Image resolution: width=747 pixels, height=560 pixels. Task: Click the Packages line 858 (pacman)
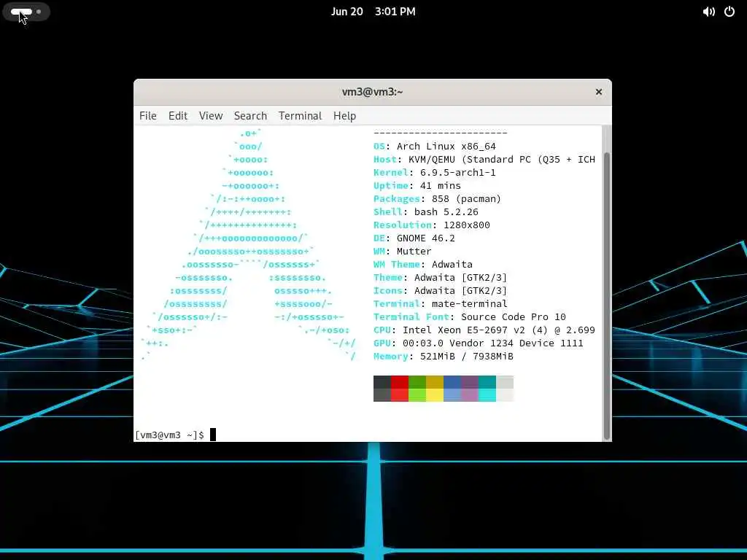437,198
